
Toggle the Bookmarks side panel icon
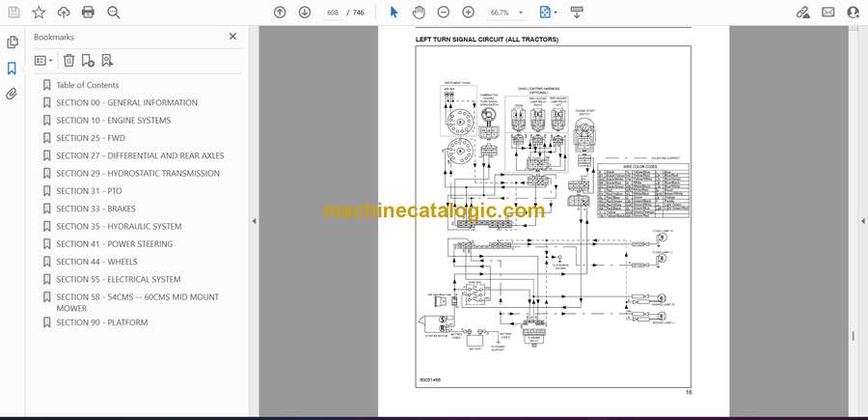click(12, 69)
